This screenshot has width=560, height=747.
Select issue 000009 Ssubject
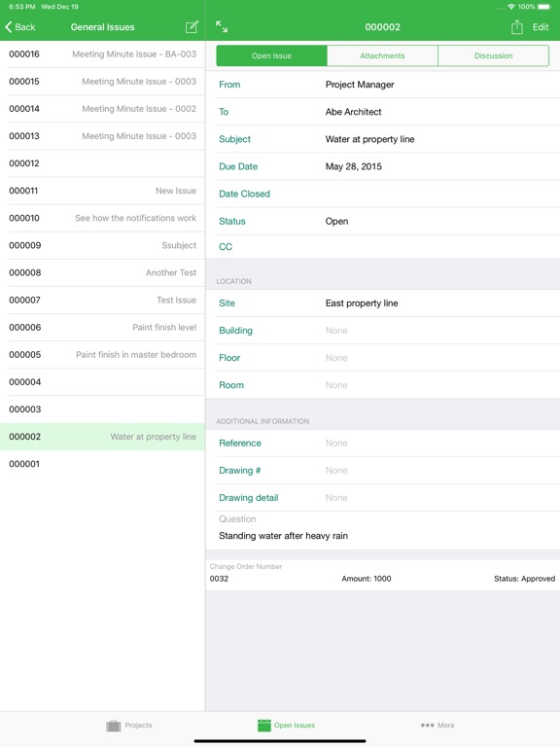pos(102,245)
